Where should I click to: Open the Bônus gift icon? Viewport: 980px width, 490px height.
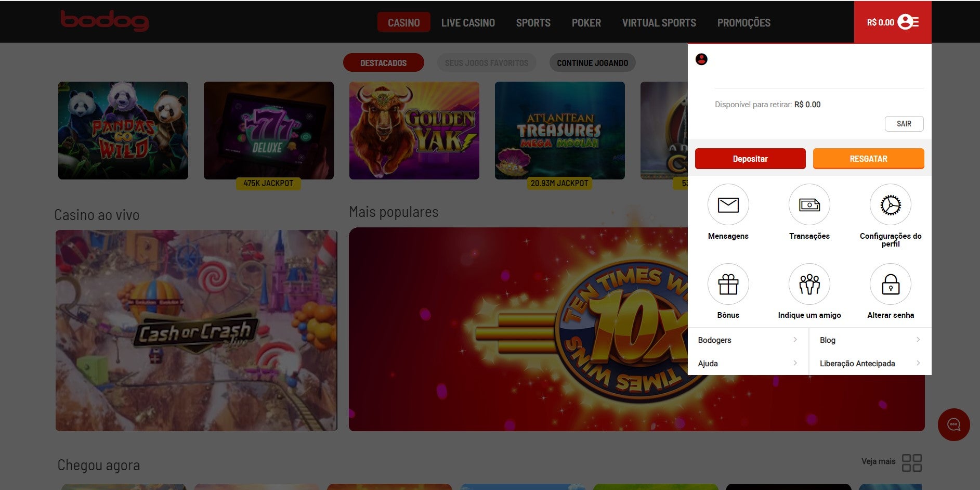click(728, 284)
